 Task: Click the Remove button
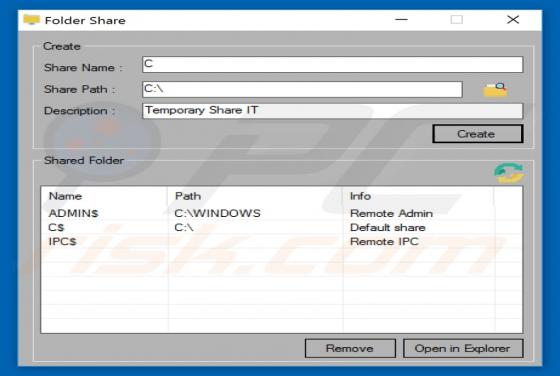(x=350, y=348)
